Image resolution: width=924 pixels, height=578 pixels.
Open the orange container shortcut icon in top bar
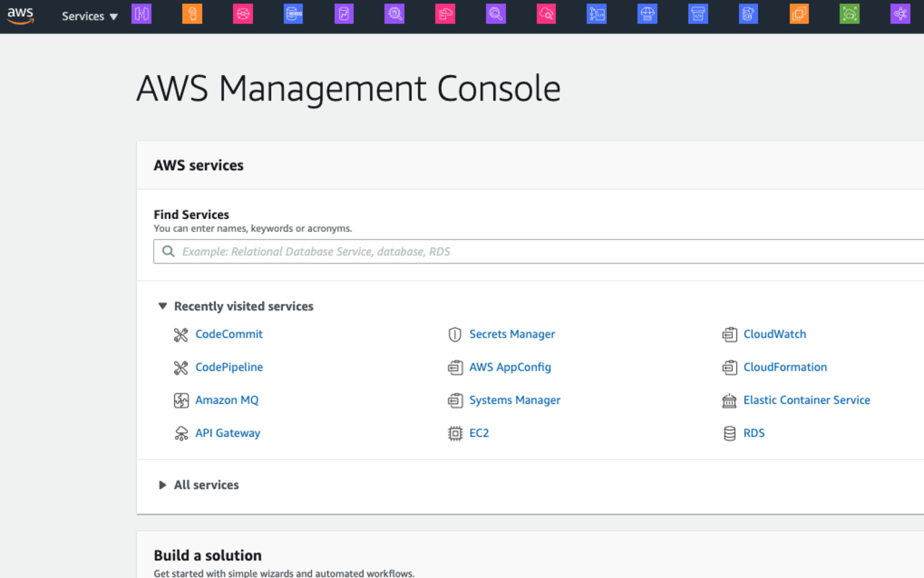pos(192,13)
